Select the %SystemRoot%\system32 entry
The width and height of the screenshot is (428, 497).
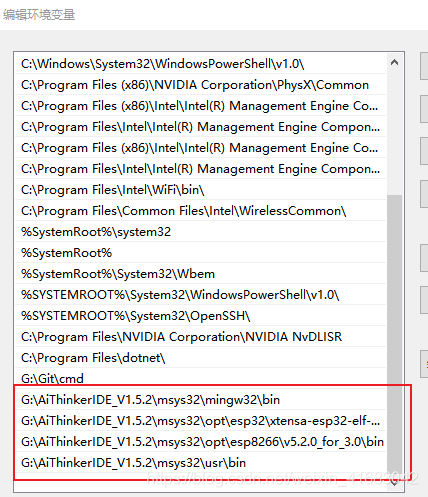point(201,232)
